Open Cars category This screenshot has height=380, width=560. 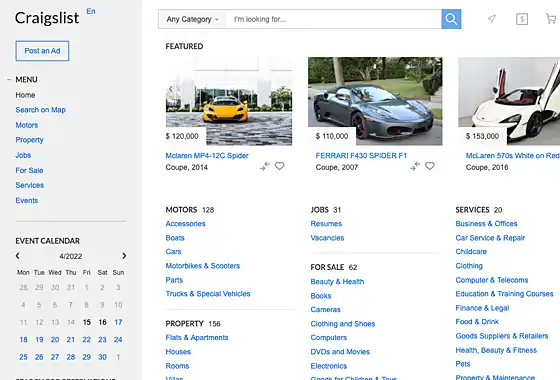tap(173, 251)
